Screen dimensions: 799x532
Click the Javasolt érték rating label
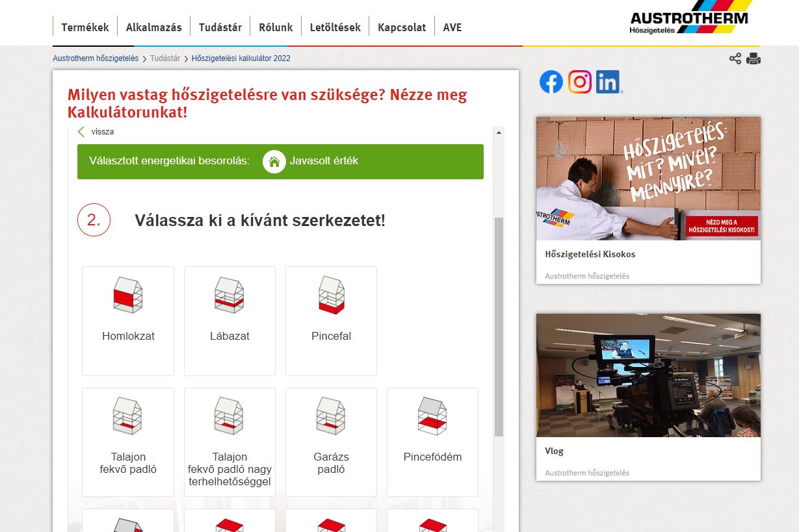(324, 161)
